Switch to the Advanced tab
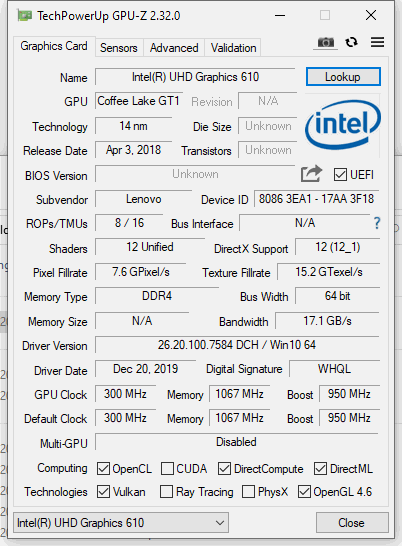 174,48
